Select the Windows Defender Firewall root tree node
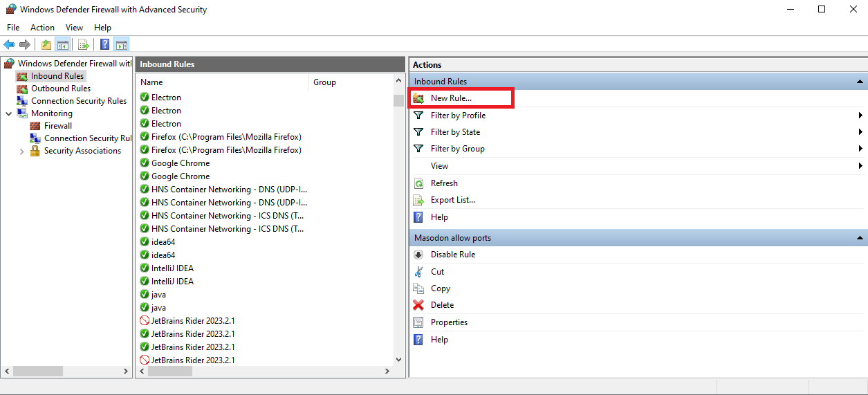 pyautogui.click(x=68, y=64)
